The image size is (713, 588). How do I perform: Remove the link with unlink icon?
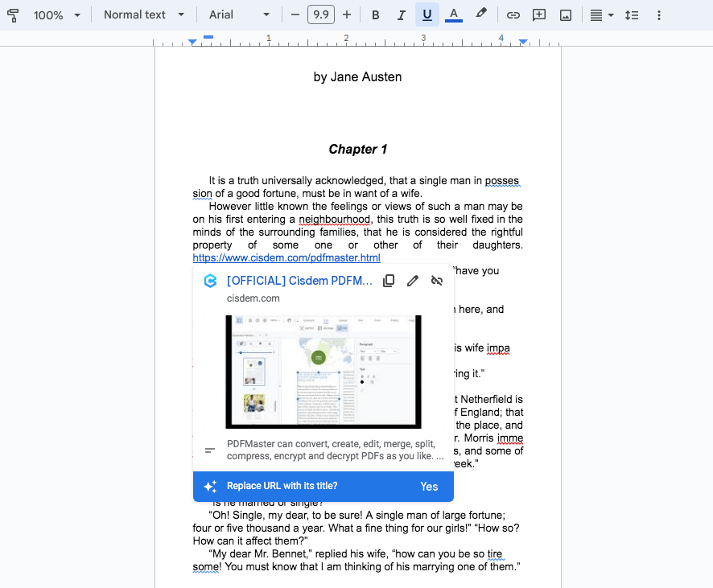(436, 281)
